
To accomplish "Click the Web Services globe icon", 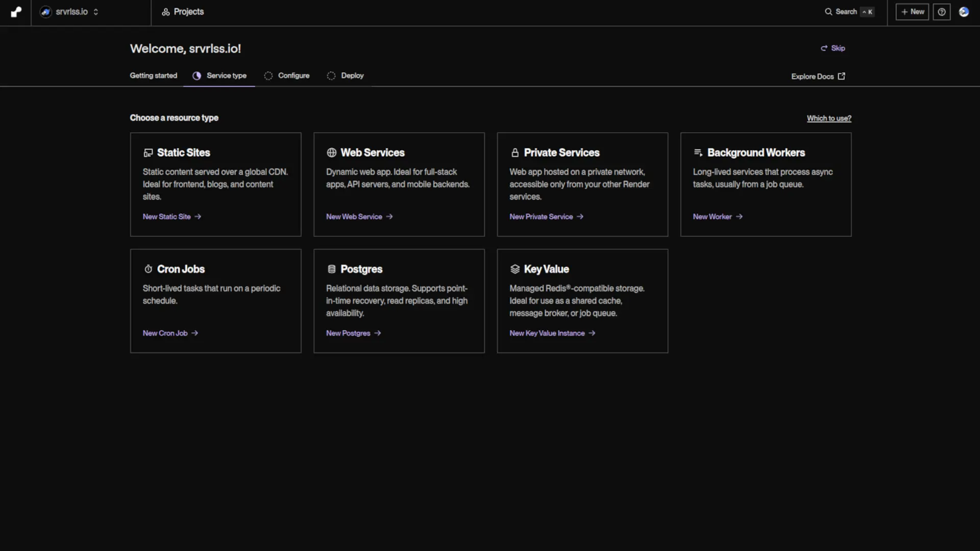I will [331, 153].
